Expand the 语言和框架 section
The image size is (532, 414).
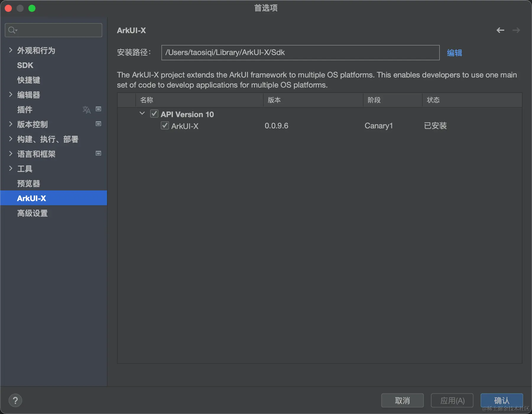[x=11, y=153]
